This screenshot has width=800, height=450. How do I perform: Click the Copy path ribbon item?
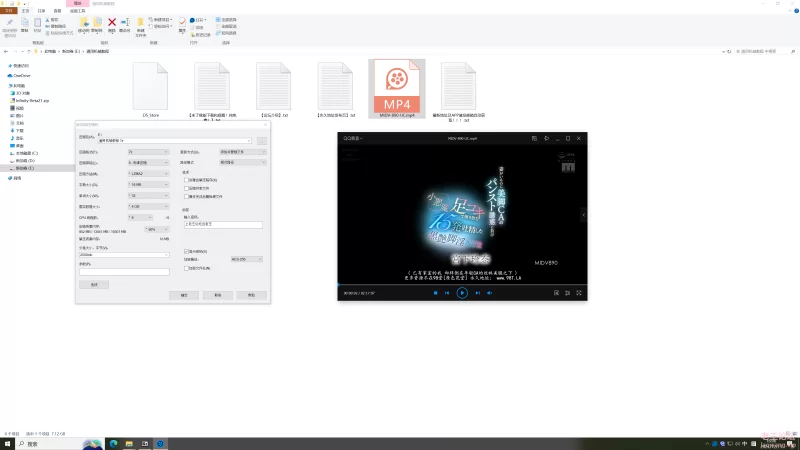coord(56,26)
